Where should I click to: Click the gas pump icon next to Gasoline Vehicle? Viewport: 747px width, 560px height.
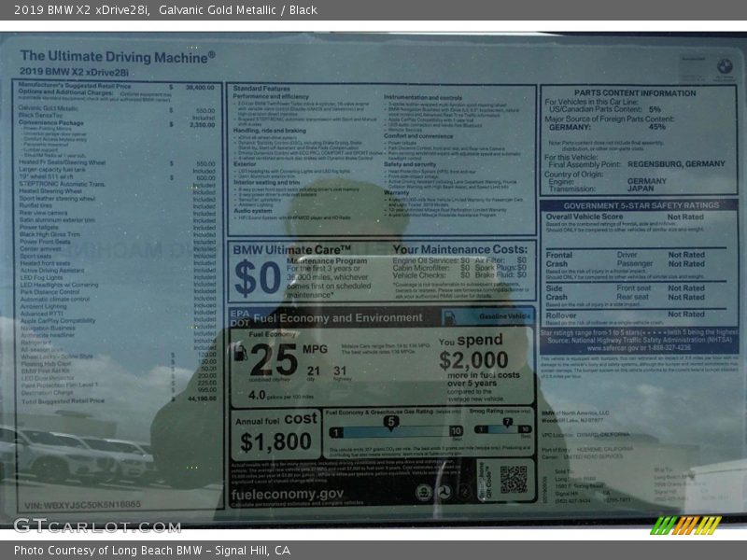pyautogui.click(x=449, y=317)
